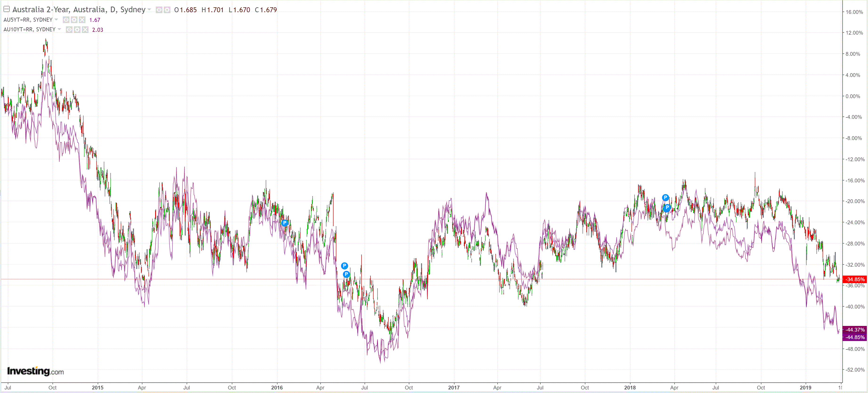Viewport: 868px width, 393px height.
Task: Open the AU10YT=RR, SYDNEY dropdown arrow
Action: pos(59,29)
